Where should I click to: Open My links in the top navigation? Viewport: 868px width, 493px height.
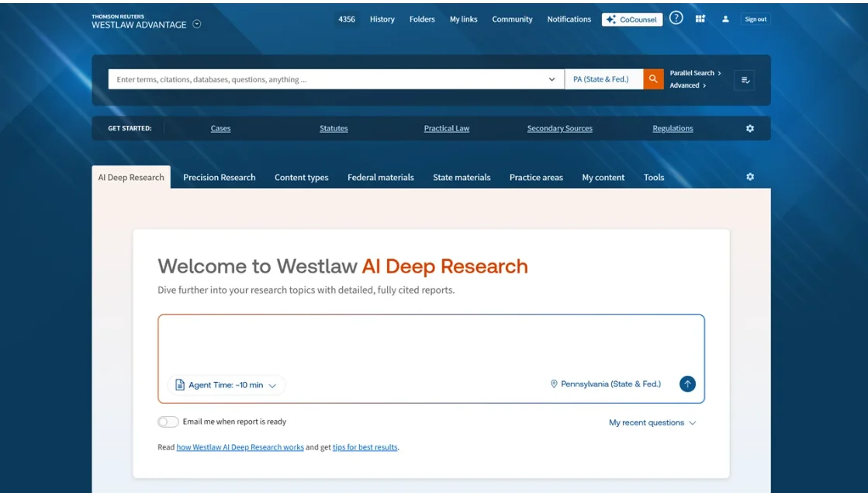click(463, 19)
